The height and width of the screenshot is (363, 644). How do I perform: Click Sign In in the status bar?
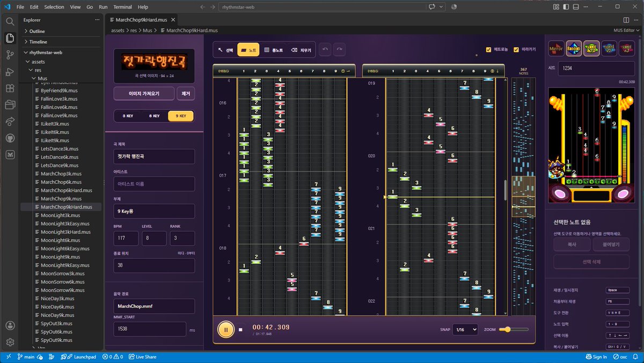pyautogui.click(x=596, y=357)
